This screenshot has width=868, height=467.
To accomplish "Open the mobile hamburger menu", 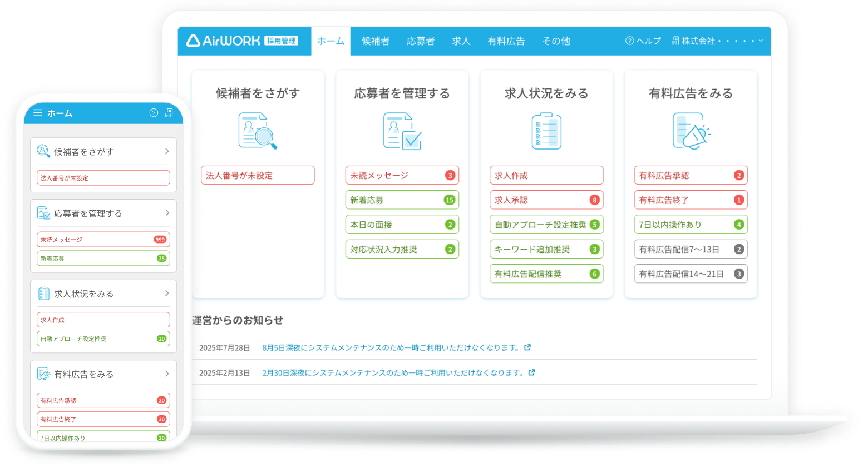I will click(38, 113).
